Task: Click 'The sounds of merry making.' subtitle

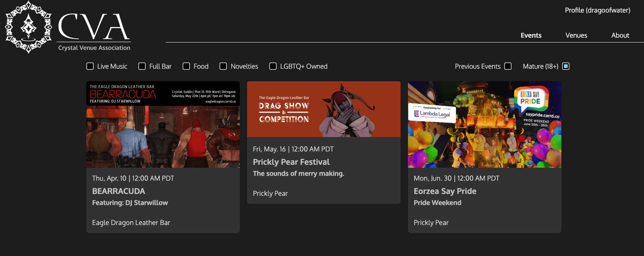Action: (298, 173)
